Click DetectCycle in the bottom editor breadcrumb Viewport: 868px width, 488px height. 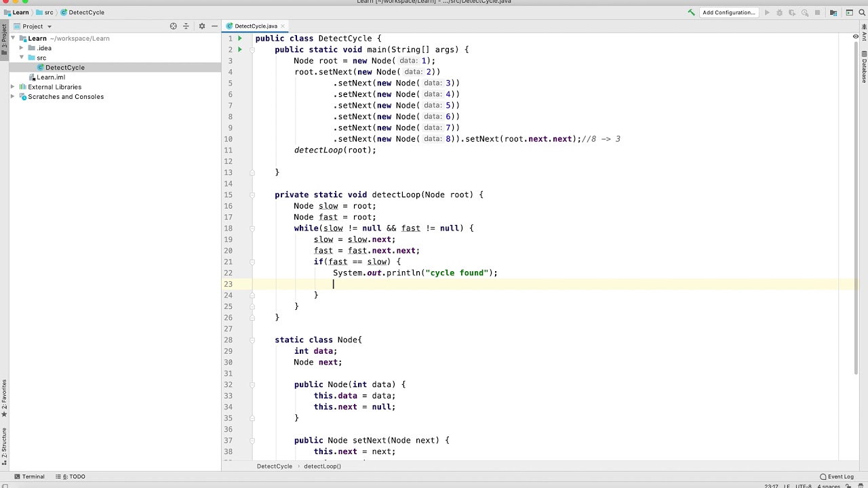(x=275, y=466)
